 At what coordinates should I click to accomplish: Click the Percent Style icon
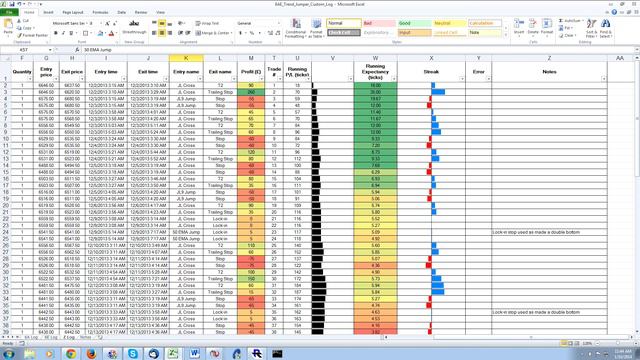(252, 33)
